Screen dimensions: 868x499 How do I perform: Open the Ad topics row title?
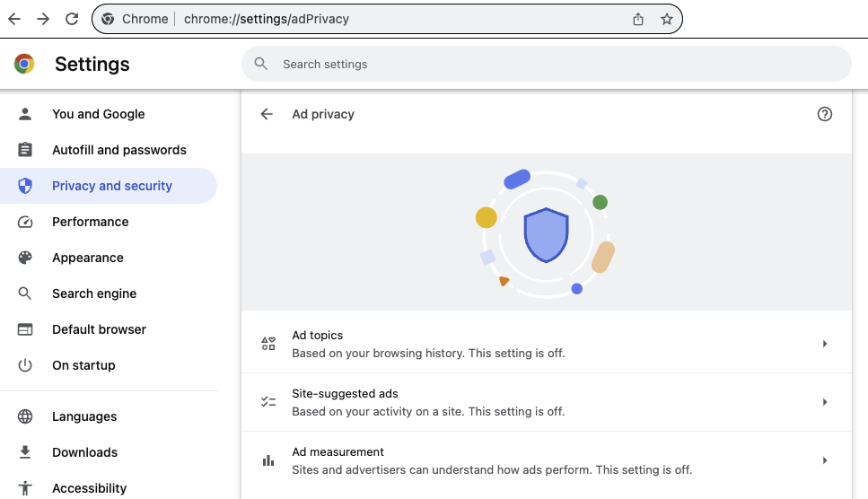(317, 336)
